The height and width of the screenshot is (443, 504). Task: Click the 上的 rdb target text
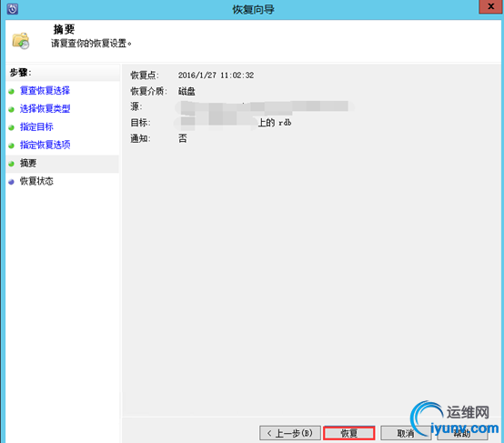pyautogui.click(x=275, y=123)
